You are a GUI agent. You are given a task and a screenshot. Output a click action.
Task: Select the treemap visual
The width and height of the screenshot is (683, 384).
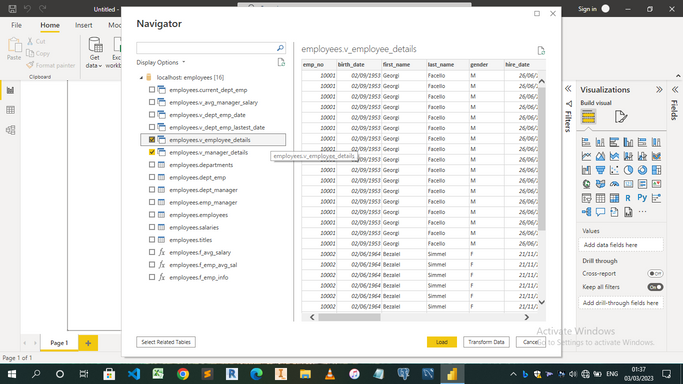(656, 170)
